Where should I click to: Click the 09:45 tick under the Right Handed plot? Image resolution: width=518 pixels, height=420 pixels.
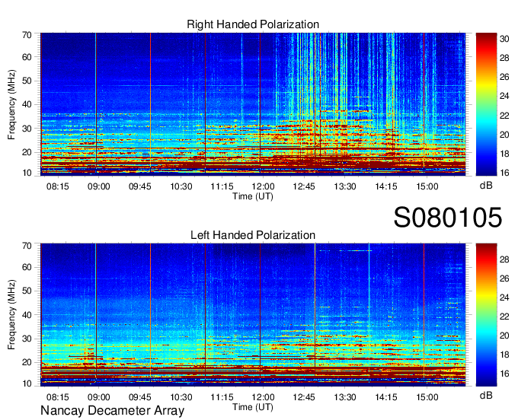pyautogui.click(x=139, y=186)
